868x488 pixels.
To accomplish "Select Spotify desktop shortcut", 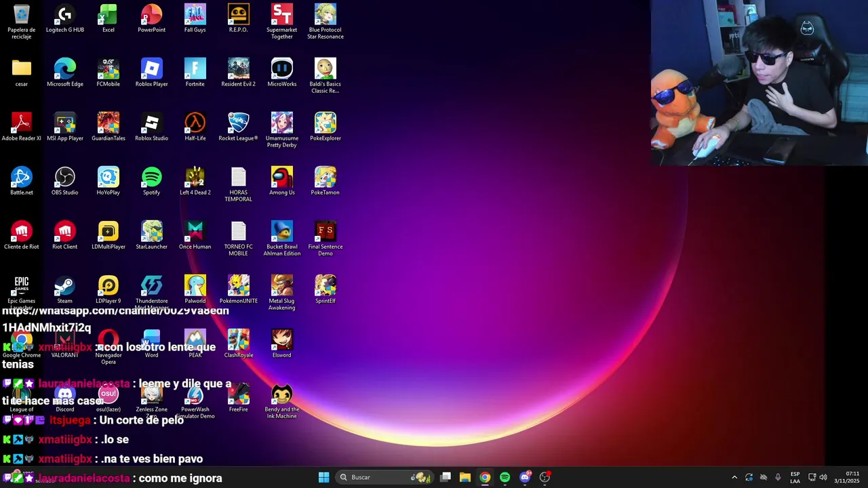I will [x=152, y=182].
